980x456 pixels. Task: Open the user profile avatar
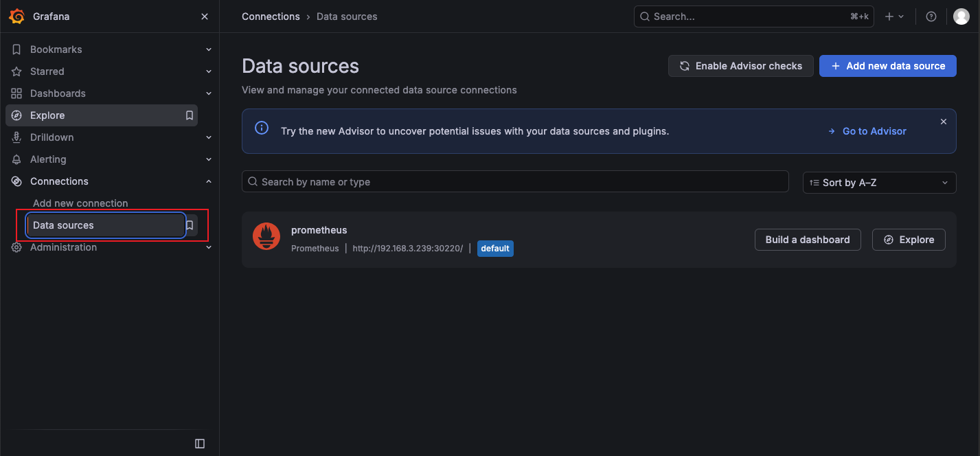[961, 16]
